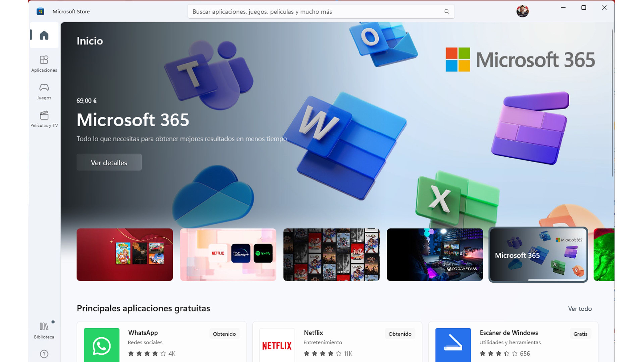Screen dimensions: 644x362
Task: Select the Netflix Disney+ Spotify thumbnail
Action: click(x=228, y=255)
